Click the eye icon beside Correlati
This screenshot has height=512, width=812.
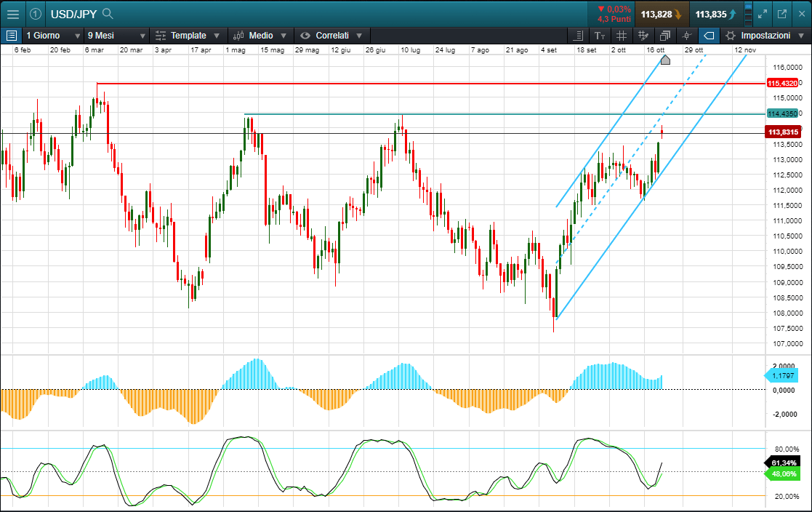coord(305,35)
